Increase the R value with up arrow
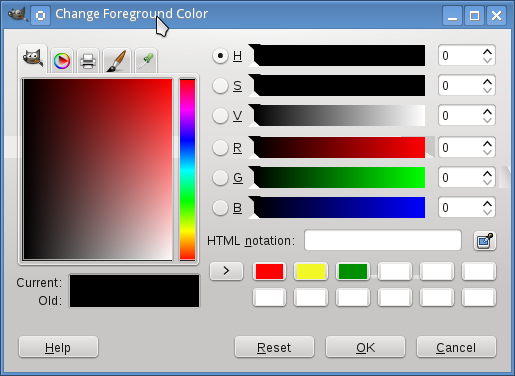Viewport: 515px width, 376px height. (487, 143)
